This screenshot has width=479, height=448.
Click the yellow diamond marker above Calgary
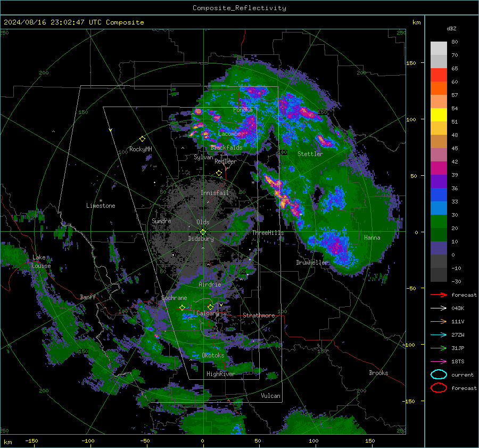click(x=210, y=307)
